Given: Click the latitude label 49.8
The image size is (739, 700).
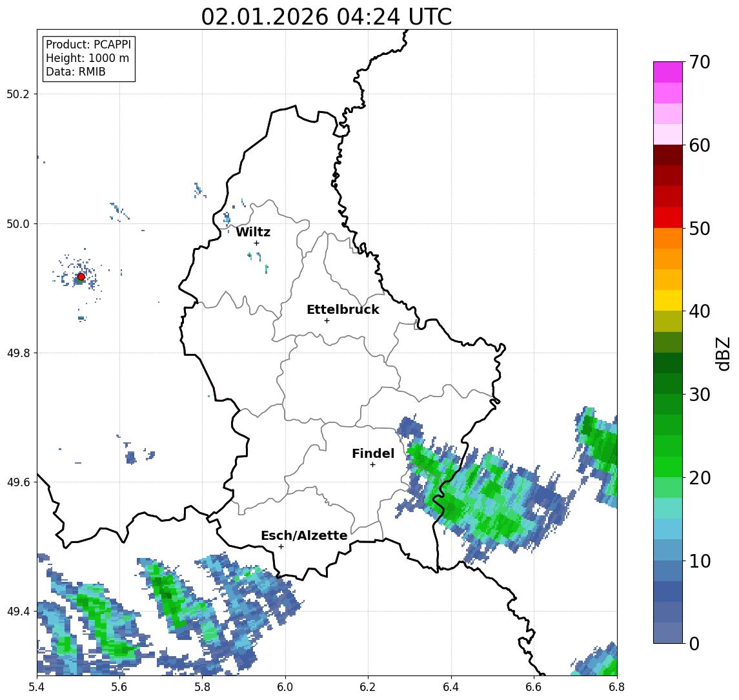Looking at the screenshot, I should click(x=18, y=353).
